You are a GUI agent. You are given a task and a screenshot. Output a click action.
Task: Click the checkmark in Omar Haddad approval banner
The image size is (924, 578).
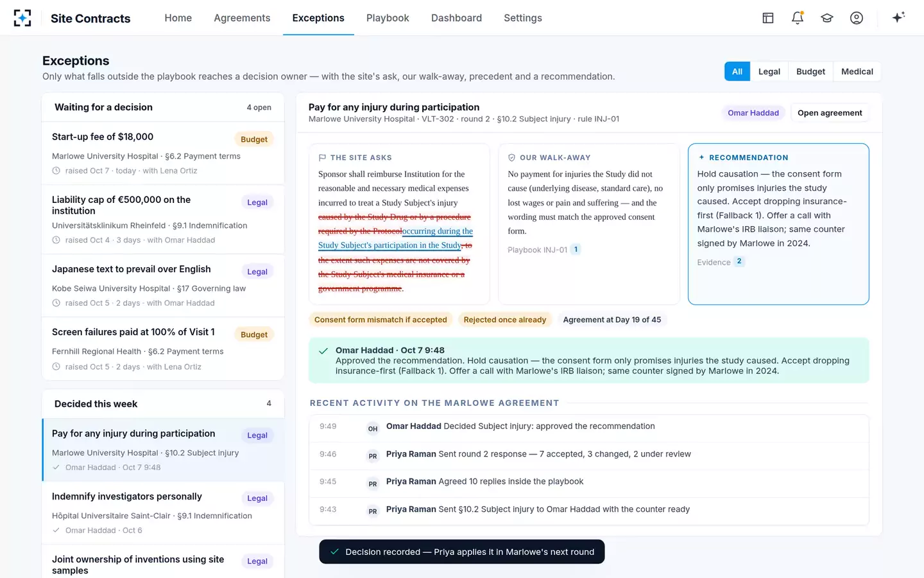(x=323, y=351)
